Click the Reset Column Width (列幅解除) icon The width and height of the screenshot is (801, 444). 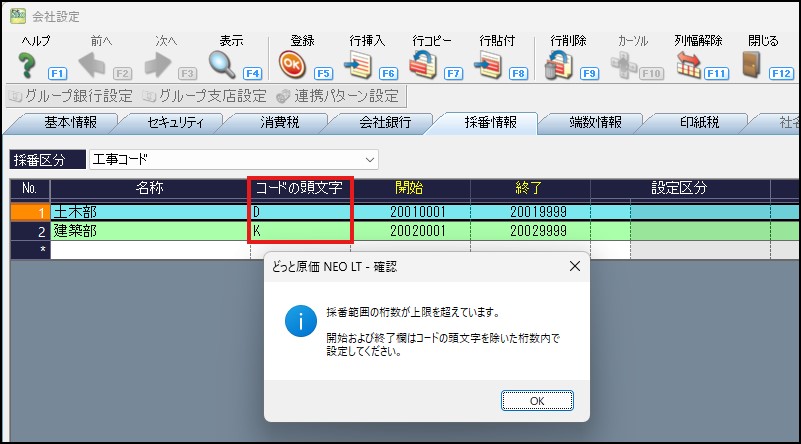688,65
